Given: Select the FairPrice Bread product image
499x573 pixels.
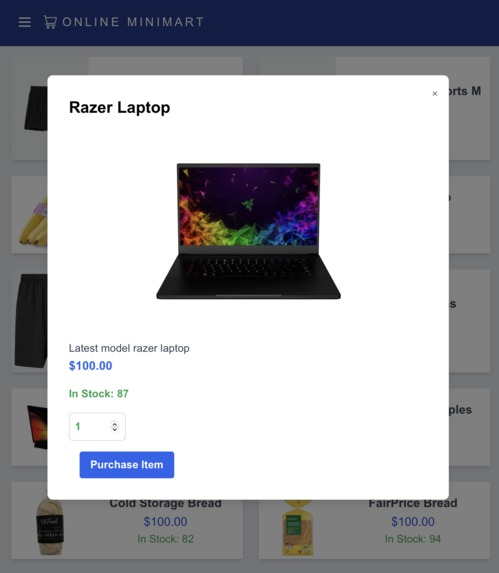Looking at the screenshot, I should tap(298, 528).
